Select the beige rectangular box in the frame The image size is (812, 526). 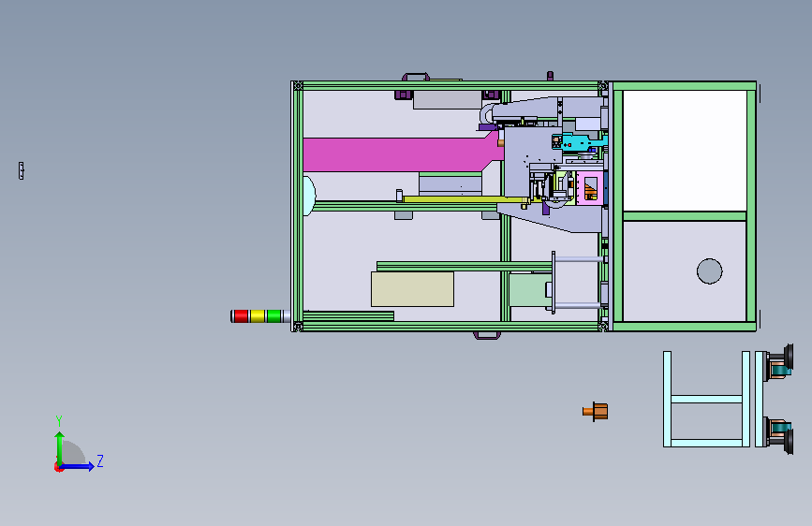click(412, 289)
